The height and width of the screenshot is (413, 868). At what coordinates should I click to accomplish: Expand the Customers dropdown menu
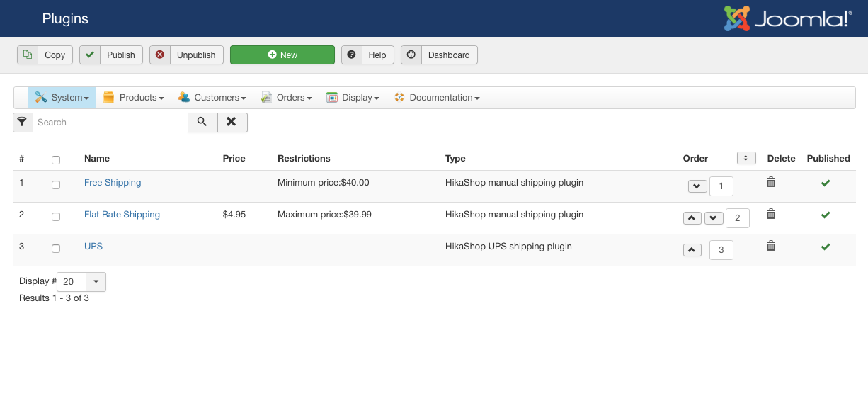212,98
